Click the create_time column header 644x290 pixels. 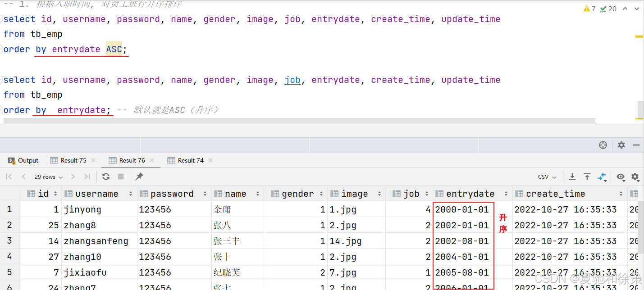570,194
